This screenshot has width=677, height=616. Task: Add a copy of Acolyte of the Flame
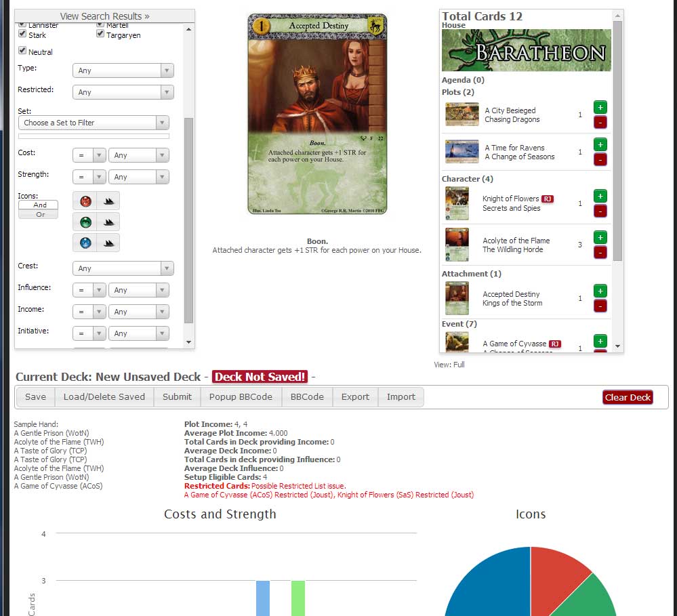point(600,237)
